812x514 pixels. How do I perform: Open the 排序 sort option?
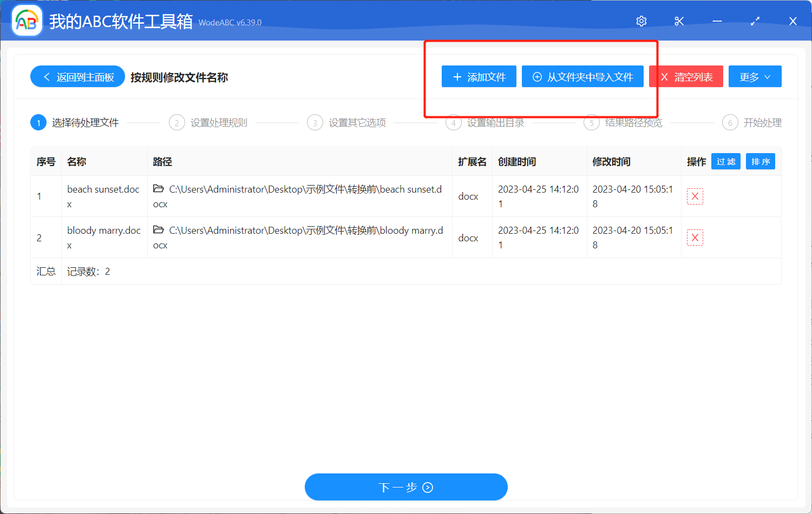click(760, 161)
